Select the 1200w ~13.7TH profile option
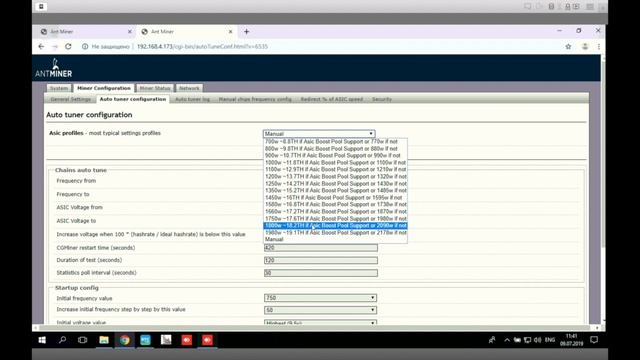Viewport: 640px width, 360px height. [x=335, y=176]
